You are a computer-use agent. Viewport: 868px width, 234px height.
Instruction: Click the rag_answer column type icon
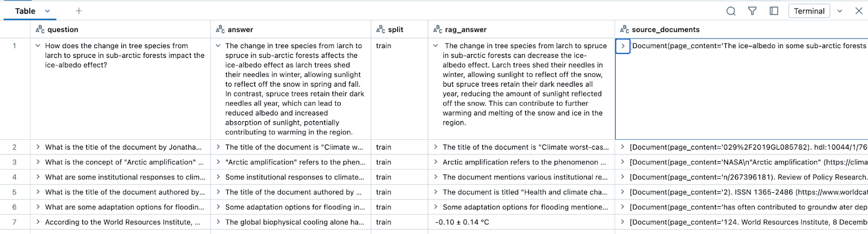pyautogui.click(x=437, y=29)
